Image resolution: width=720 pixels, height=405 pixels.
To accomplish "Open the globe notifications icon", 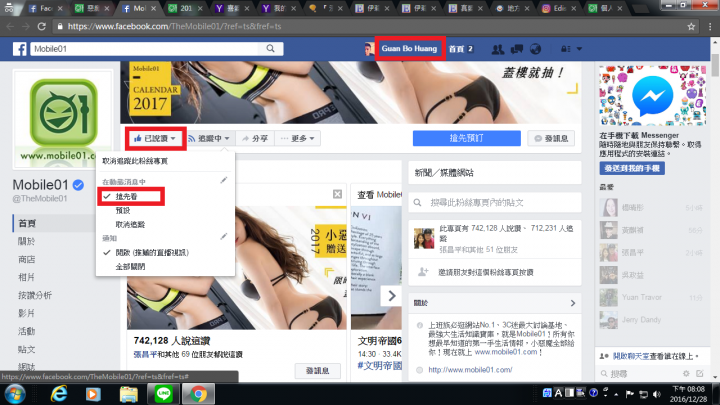I will pos(535,49).
